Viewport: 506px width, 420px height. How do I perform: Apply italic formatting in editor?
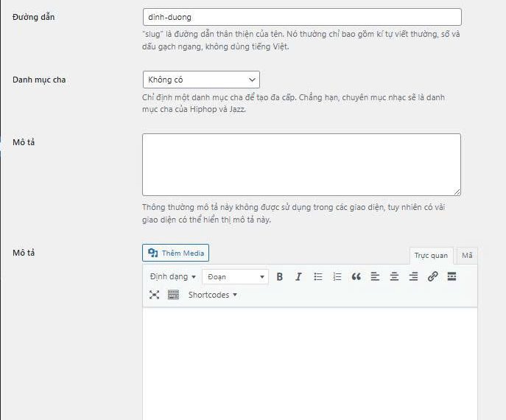point(298,277)
